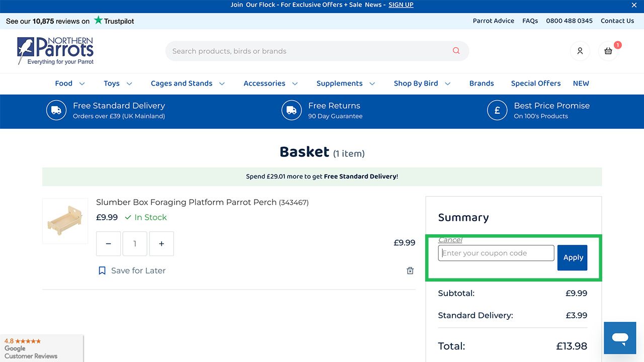Expand the Food menu
Viewport: 644px width, 362px height.
(x=70, y=83)
